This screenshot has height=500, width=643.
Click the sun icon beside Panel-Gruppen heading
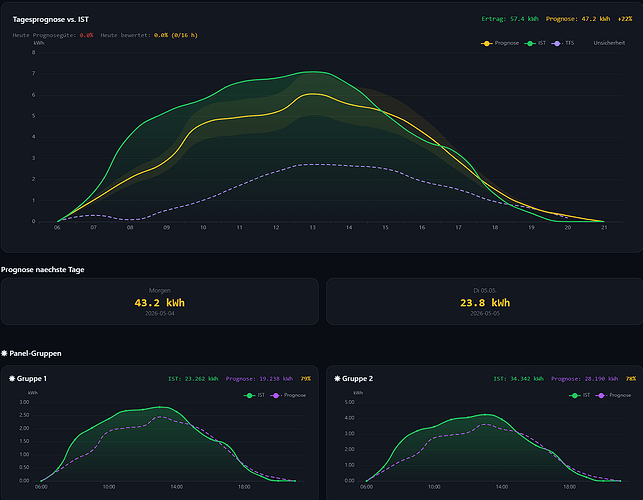pos(4,353)
